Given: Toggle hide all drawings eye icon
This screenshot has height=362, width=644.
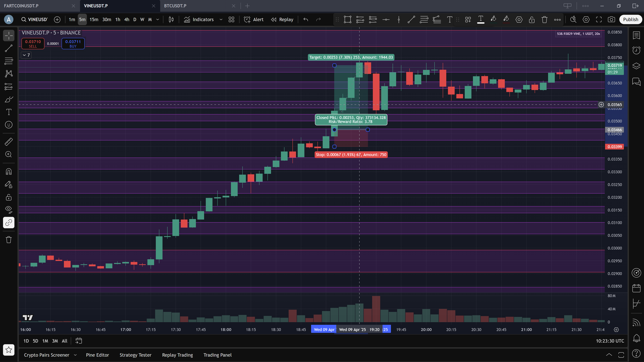Looking at the screenshot, I should point(9,210).
